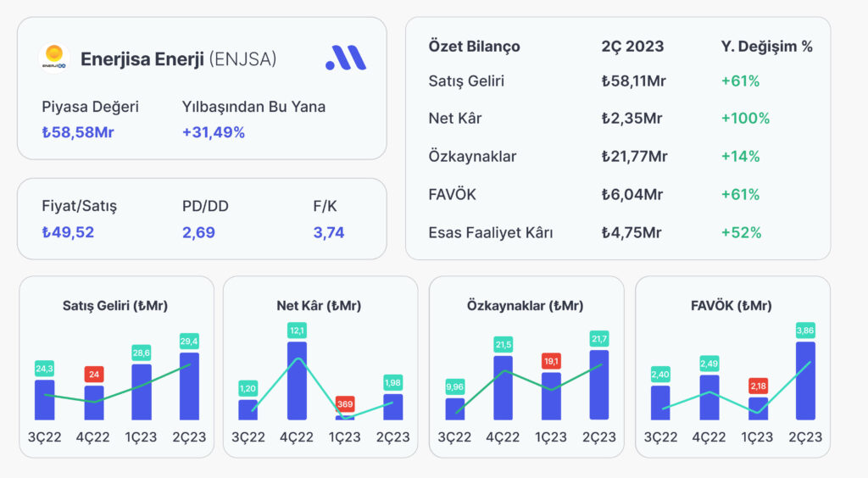Image resolution: width=868 pixels, height=478 pixels.
Task: Click the 2,40 label in FAVÖK chart
Action: [660, 375]
